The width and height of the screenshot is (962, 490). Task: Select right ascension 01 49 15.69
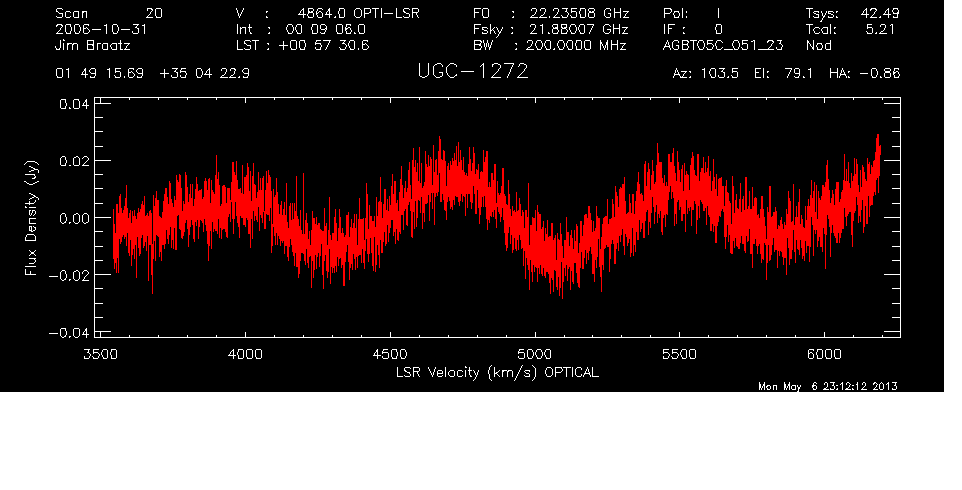99,74
